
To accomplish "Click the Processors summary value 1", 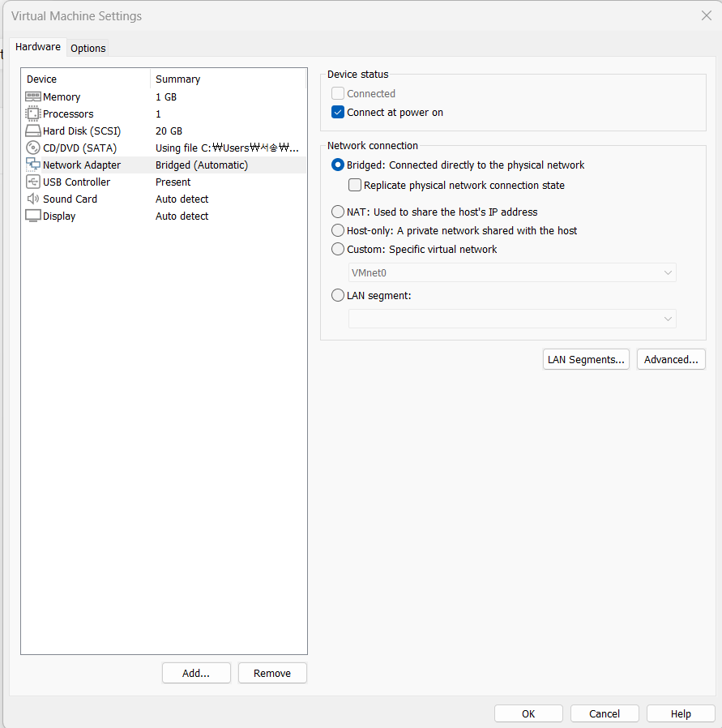I will click(x=158, y=113).
